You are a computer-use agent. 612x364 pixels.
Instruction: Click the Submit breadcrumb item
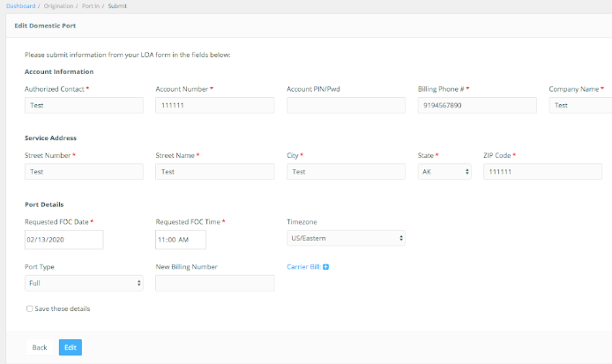point(117,6)
